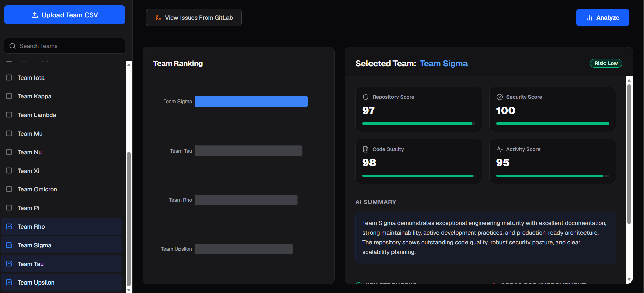Screen dimensions: 644x293
Task: Click the details panel scroll-down arrow
Action: pyautogui.click(x=629, y=280)
